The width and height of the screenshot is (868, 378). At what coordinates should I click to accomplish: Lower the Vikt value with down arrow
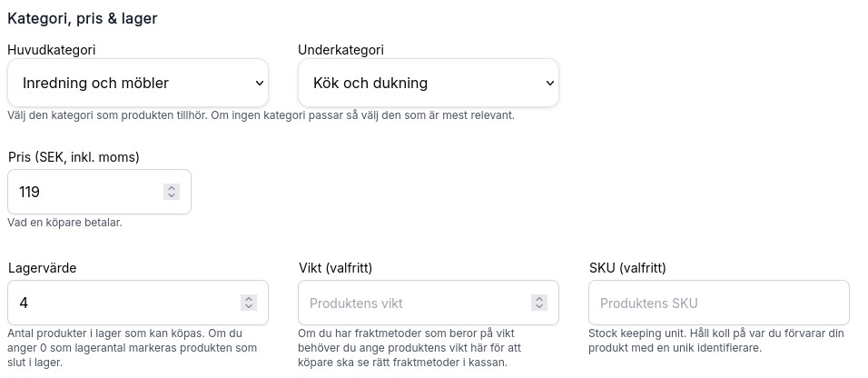539,306
